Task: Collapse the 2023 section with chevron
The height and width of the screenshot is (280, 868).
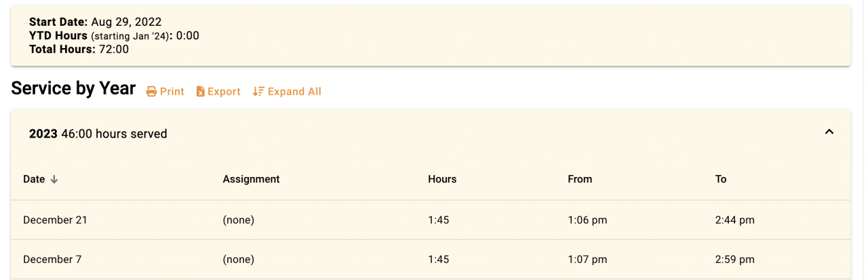Action: point(829,132)
